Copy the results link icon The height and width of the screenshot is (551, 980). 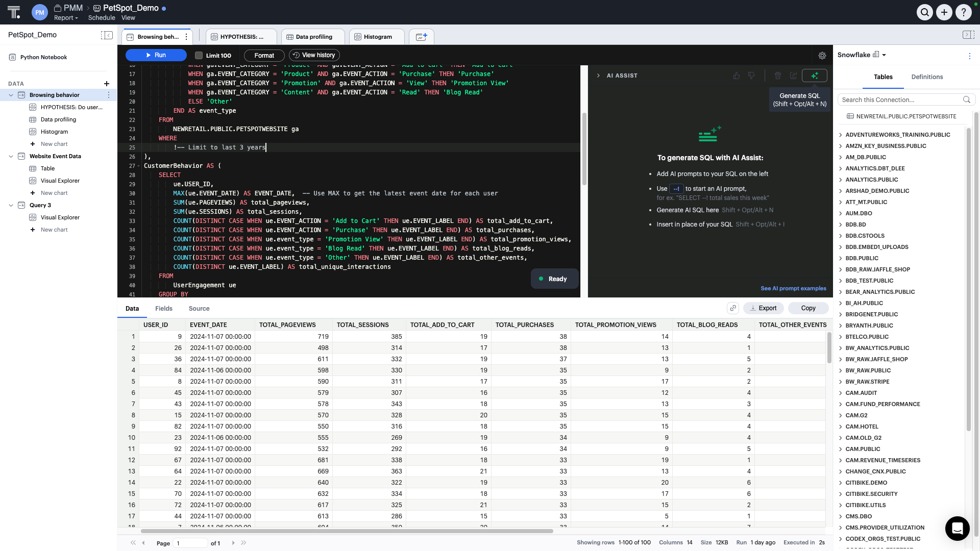(x=732, y=308)
